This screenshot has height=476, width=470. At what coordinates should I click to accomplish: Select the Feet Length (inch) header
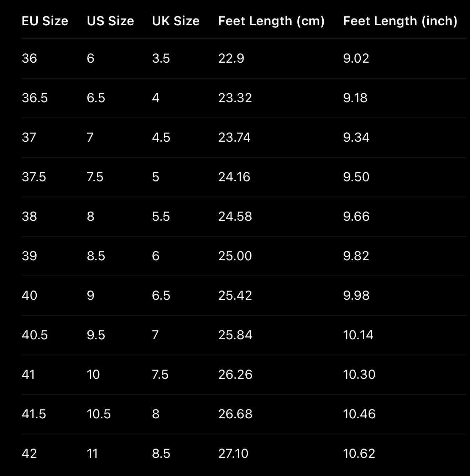click(x=400, y=21)
